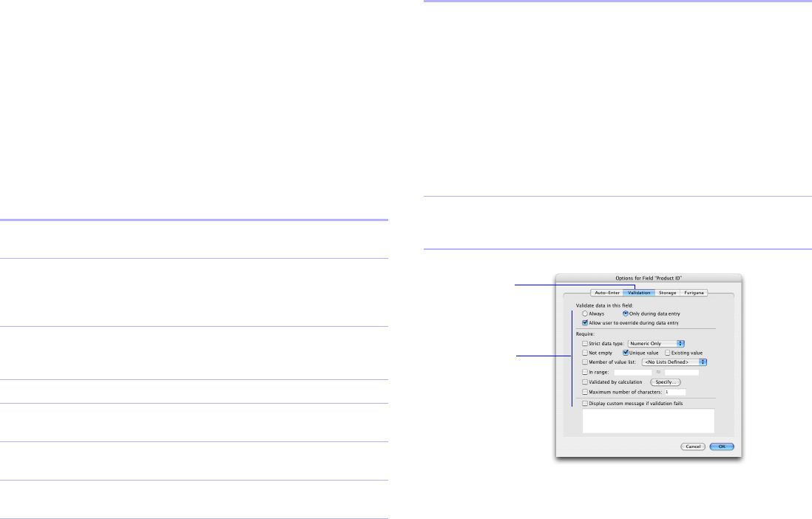Open the Numeric Only dropdown

(656, 343)
